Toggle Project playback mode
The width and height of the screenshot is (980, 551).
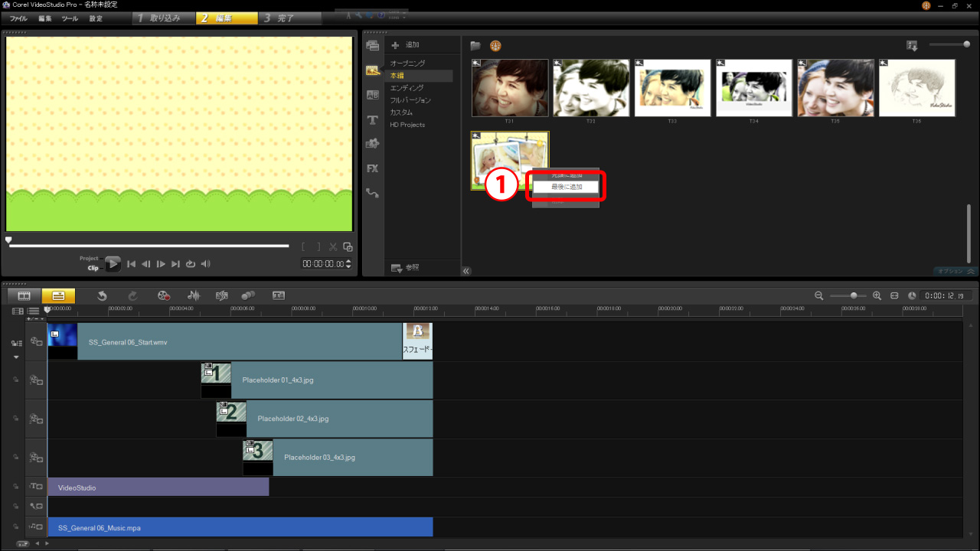tap(89, 259)
